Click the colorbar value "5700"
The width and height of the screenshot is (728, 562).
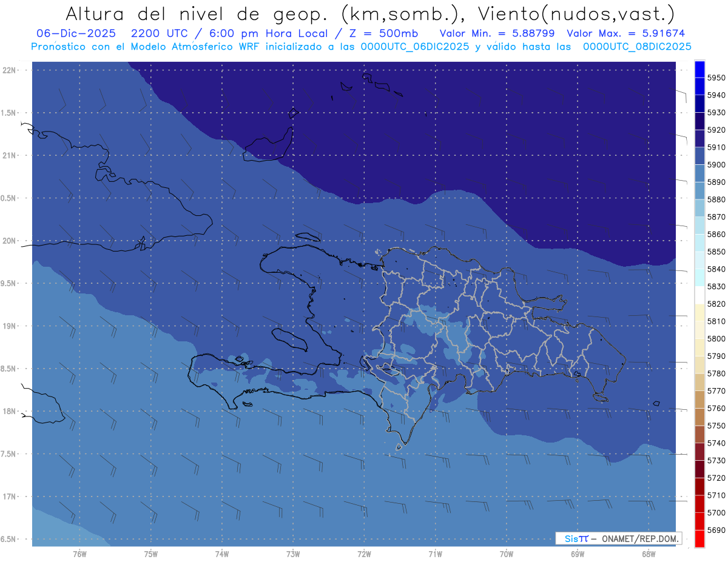pyautogui.click(x=716, y=513)
